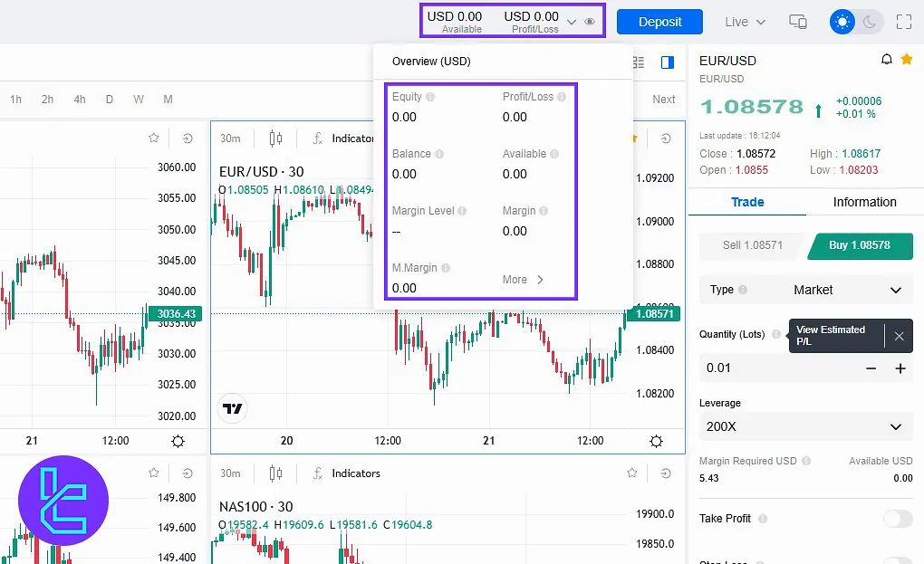The image size is (924, 564).
Task: Select the 4h timeframe
Action: (x=80, y=100)
